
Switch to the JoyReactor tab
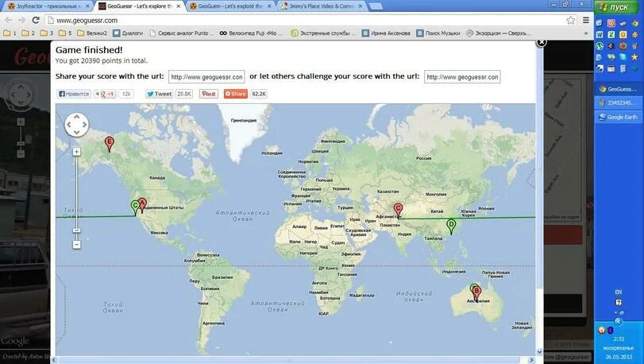48,6
